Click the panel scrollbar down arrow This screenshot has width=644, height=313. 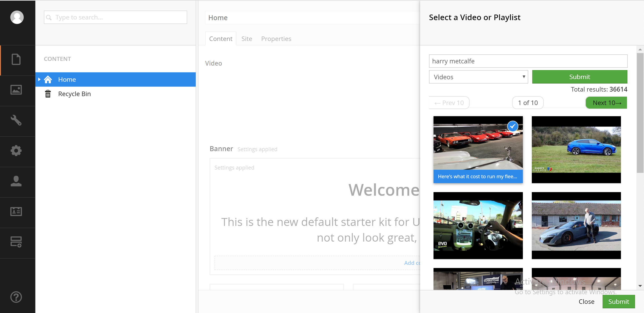pyautogui.click(x=640, y=286)
